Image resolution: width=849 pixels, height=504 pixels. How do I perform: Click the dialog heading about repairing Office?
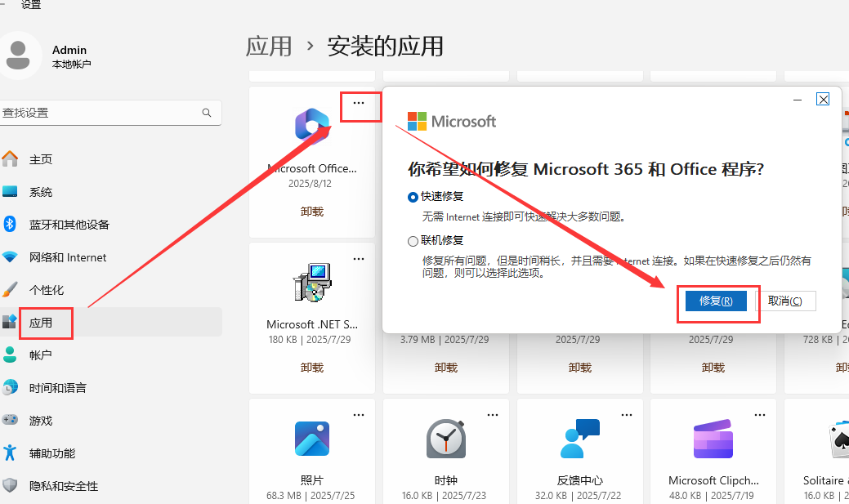tap(586, 169)
